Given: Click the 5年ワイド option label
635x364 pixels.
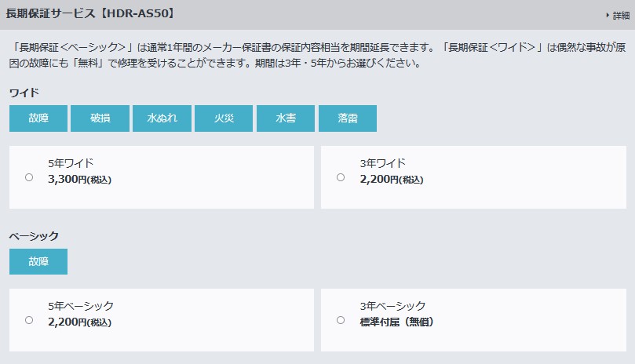Looking at the screenshot, I should [71, 163].
